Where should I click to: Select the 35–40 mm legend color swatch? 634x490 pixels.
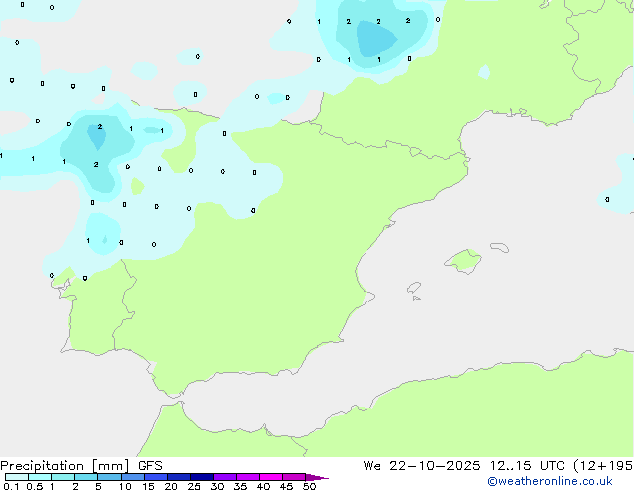point(248,477)
